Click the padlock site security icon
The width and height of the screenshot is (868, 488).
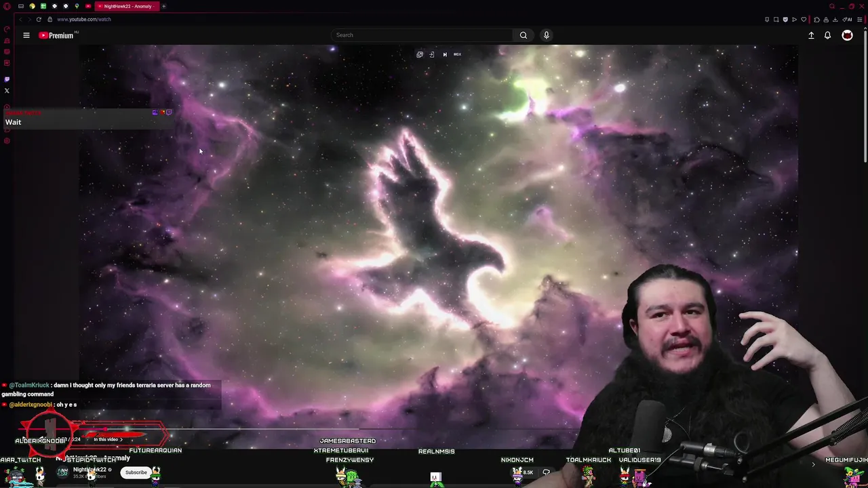click(x=50, y=19)
